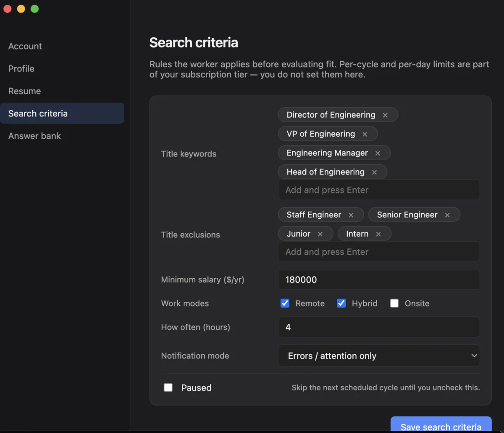This screenshot has width=504, height=433.
Task: Click the Staff Engineer chip label
Action: [x=314, y=215]
